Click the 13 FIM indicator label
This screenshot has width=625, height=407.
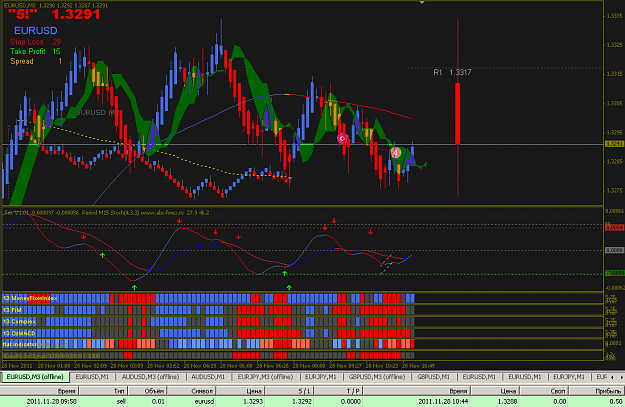(x=12, y=310)
